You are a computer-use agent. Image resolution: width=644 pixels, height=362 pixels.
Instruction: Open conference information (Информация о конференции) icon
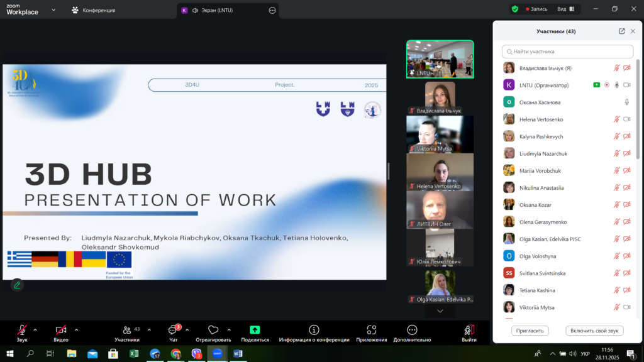tap(314, 330)
